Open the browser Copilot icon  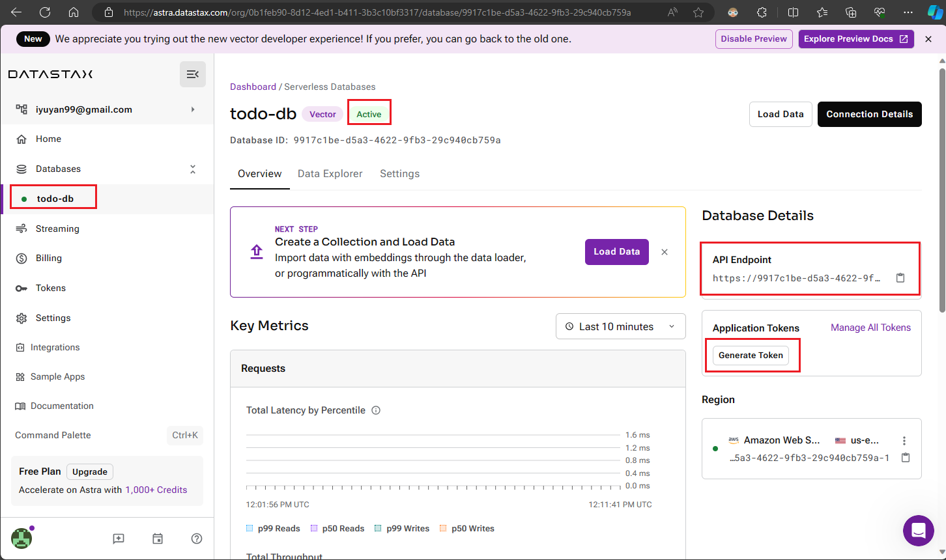[x=936, y=12]
